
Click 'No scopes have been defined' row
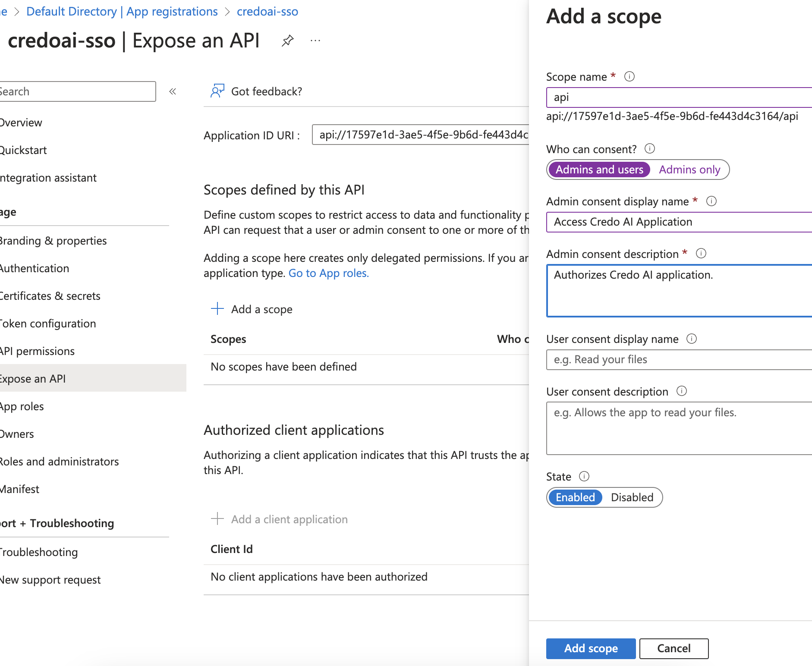(366, 367)
